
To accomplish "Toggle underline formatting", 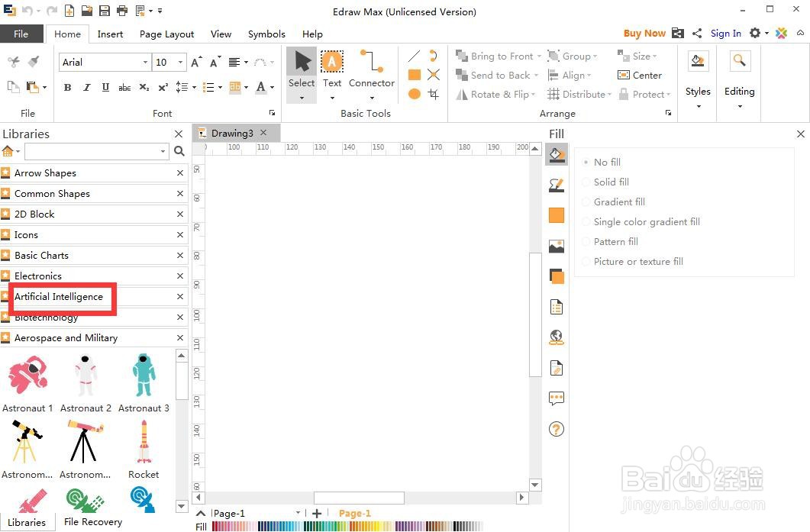I will [x=105, y=87].
